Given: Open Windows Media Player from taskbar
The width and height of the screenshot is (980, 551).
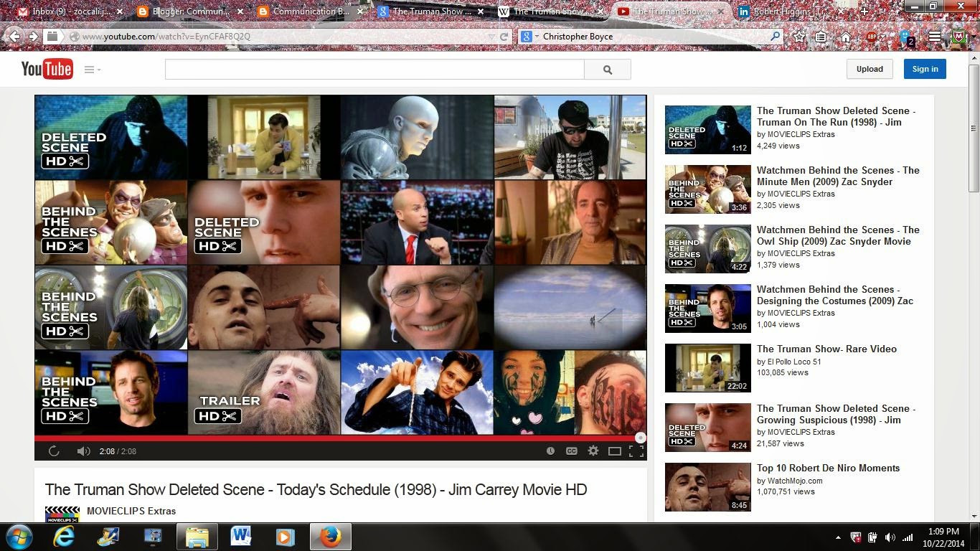Looking at the screenshot, I should click(286, 537).
